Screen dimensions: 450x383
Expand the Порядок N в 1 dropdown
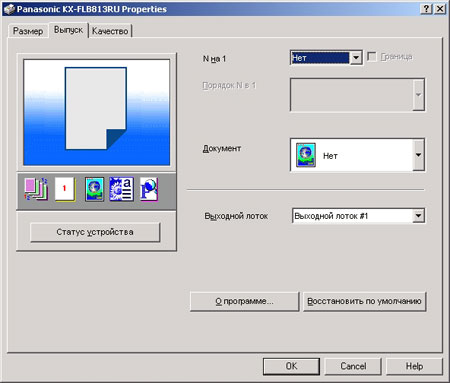pyautogui.click(x=418, y=95)
